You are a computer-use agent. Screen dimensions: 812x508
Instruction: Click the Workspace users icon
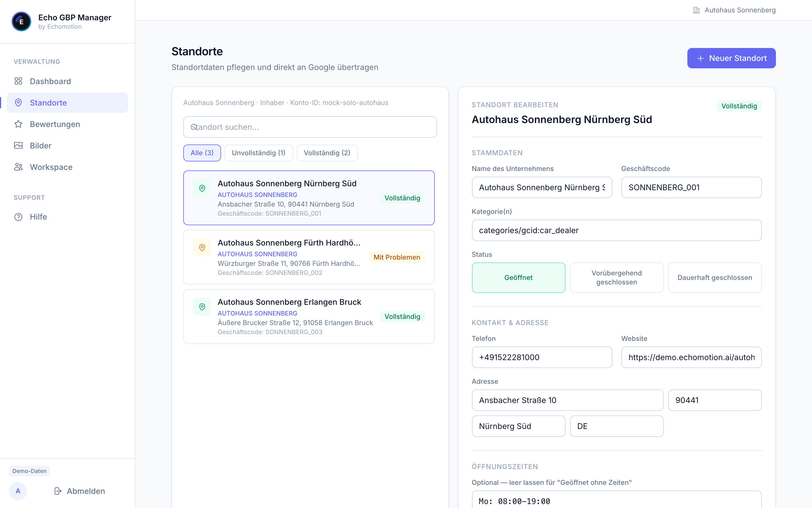18,167
